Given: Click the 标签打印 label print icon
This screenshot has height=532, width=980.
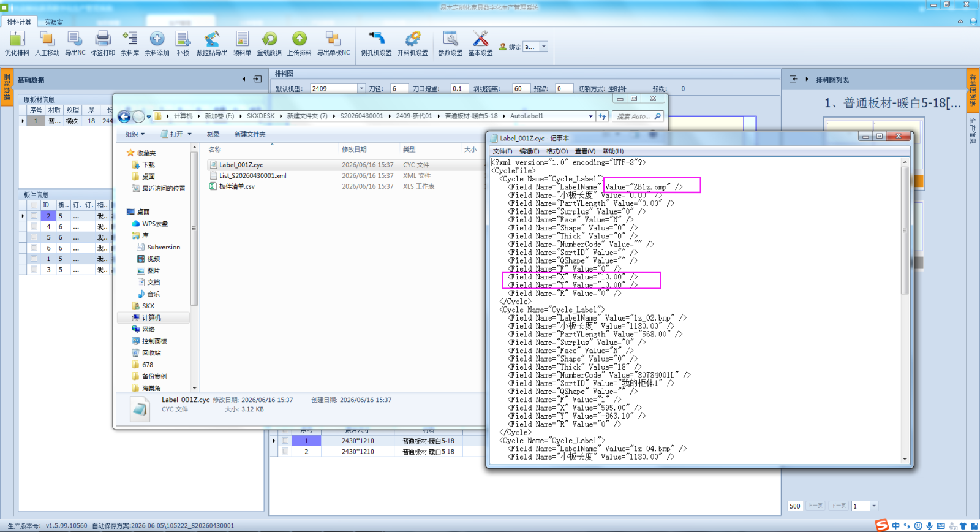Looking at the screenshot, I should coord(103,44).
